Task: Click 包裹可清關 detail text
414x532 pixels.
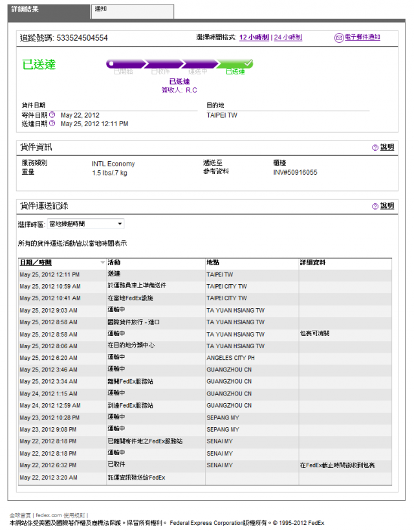Action: [x=314, y=333]
